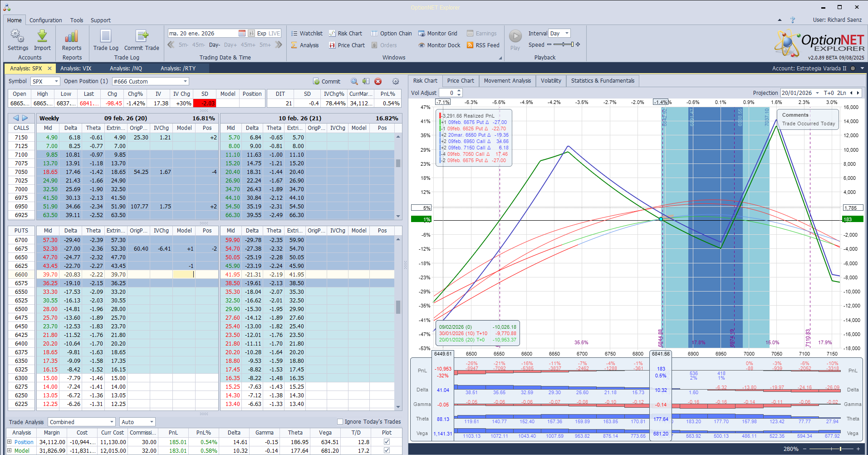This screenshot has width=868, height=455.
Task: Open the trading date calendar picker
Action: (242, 33)
